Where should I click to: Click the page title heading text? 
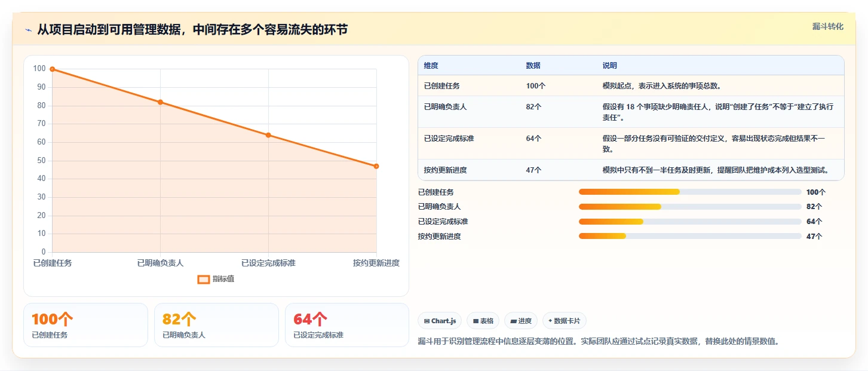(192, 30)
